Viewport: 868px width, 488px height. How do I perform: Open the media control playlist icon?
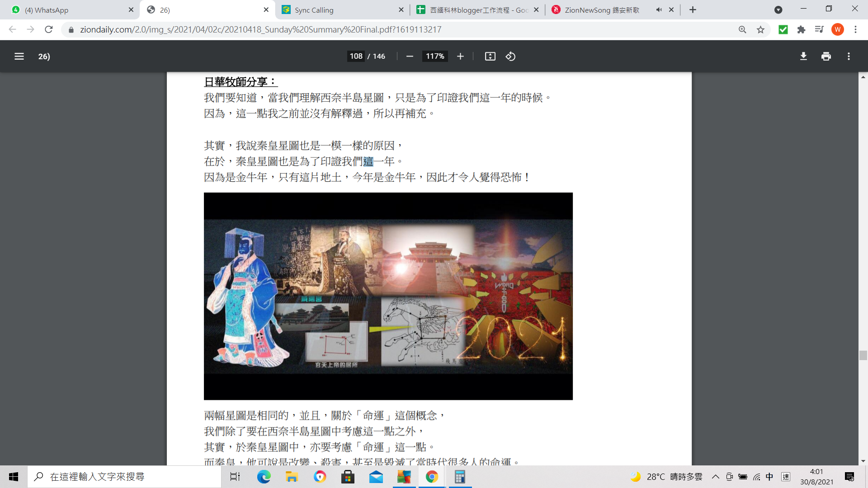click(x=819, y=29)
